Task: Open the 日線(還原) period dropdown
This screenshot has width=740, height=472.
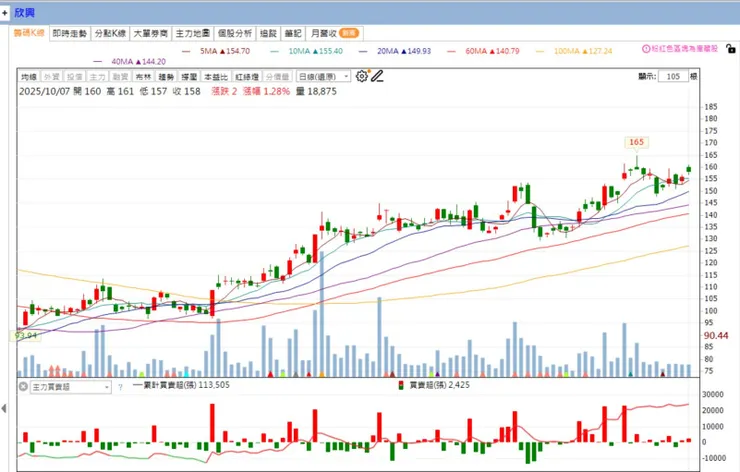Action: point(323,76)
